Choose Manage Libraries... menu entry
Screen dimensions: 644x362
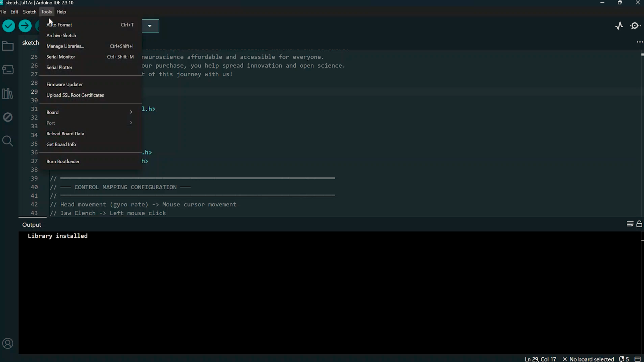click(x=90, y=46)
